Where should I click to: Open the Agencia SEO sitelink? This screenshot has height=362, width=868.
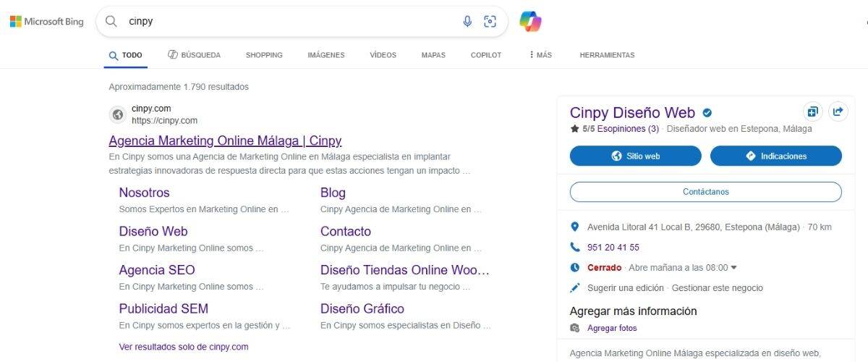(x=157, y=270)
